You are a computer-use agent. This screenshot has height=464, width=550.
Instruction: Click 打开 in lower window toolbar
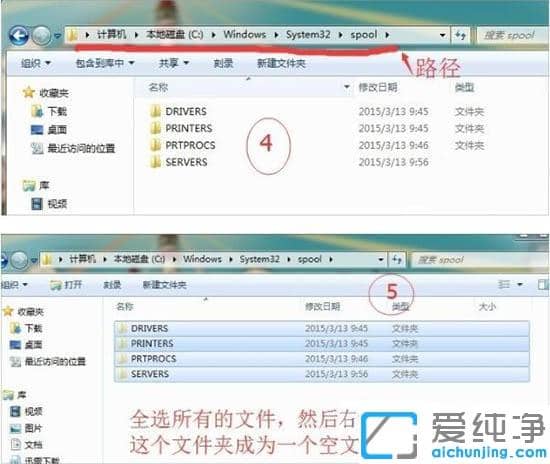[66, 285]
